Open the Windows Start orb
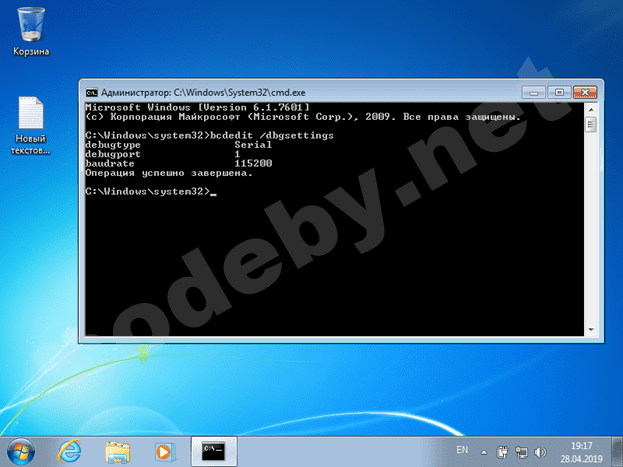Viewport: 623px width, 467px height. (x=21, y=451)
